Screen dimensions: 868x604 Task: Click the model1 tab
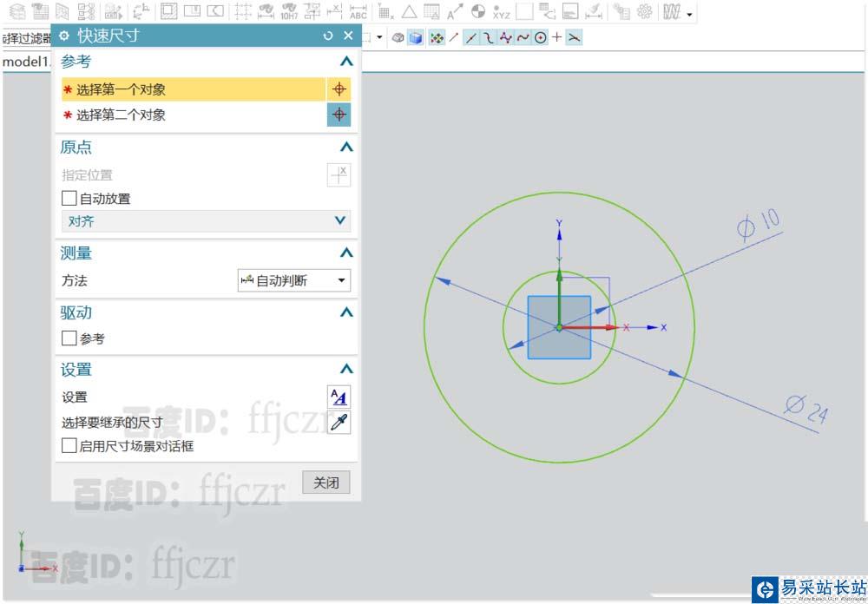tap(27, 62)
